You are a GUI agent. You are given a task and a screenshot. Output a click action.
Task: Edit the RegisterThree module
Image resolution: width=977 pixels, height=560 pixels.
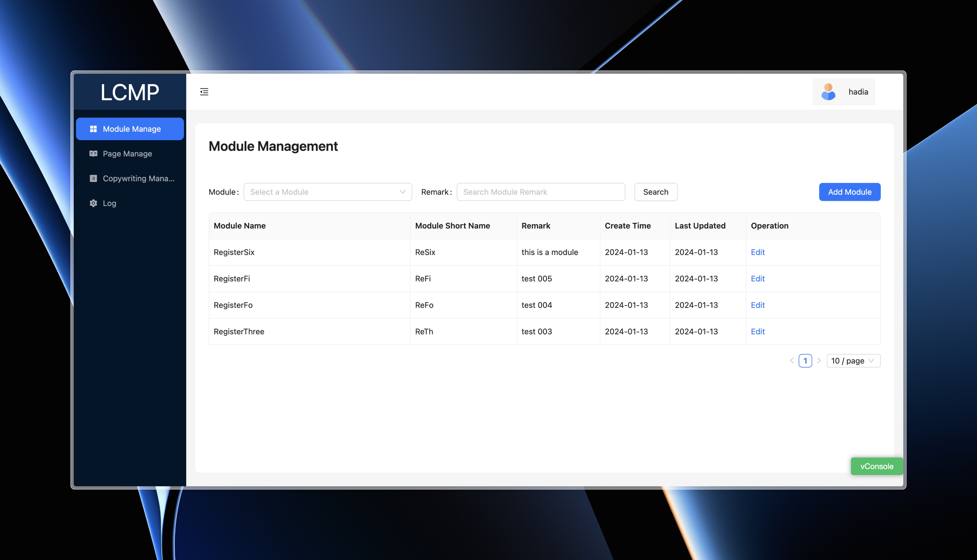758,331
